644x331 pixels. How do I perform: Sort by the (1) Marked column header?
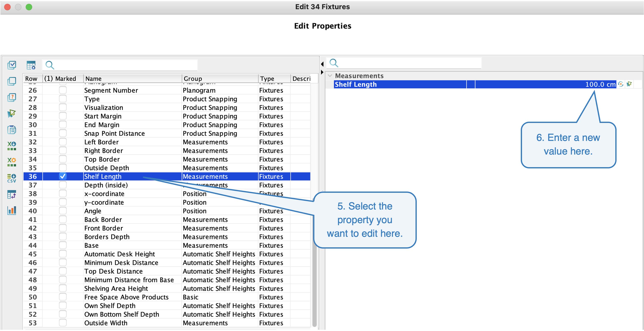click(63, 79)
